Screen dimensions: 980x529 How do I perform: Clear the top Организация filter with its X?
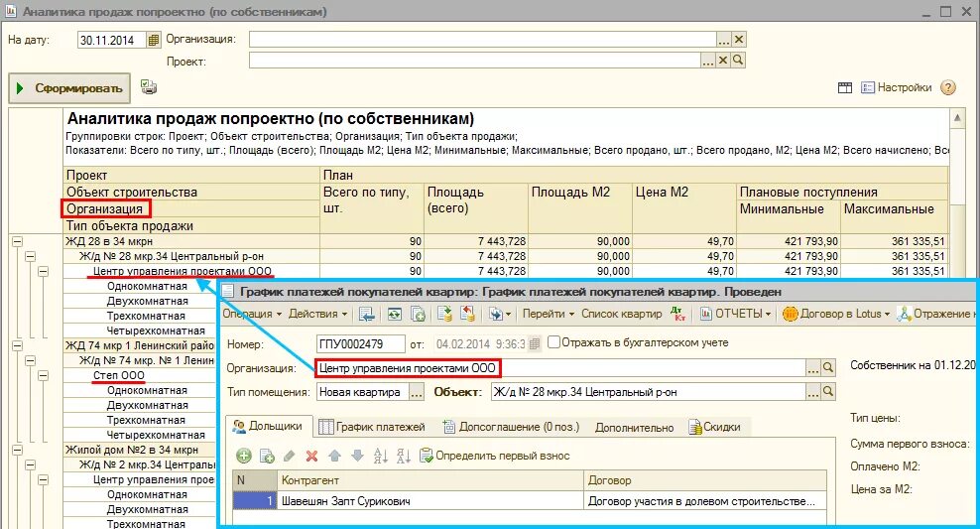point(739,40)
